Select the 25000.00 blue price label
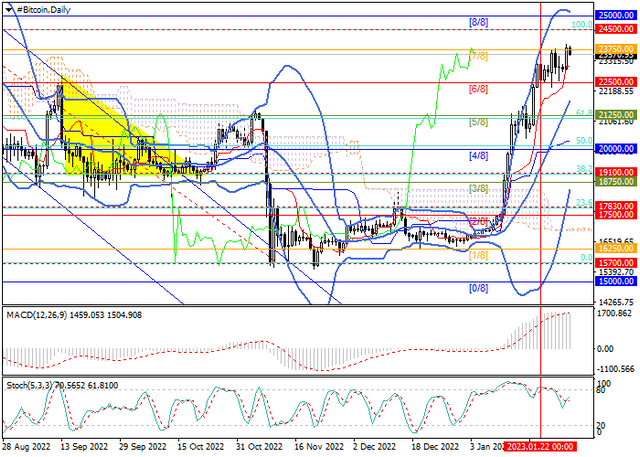640x457 pixels. click(616, 16)
